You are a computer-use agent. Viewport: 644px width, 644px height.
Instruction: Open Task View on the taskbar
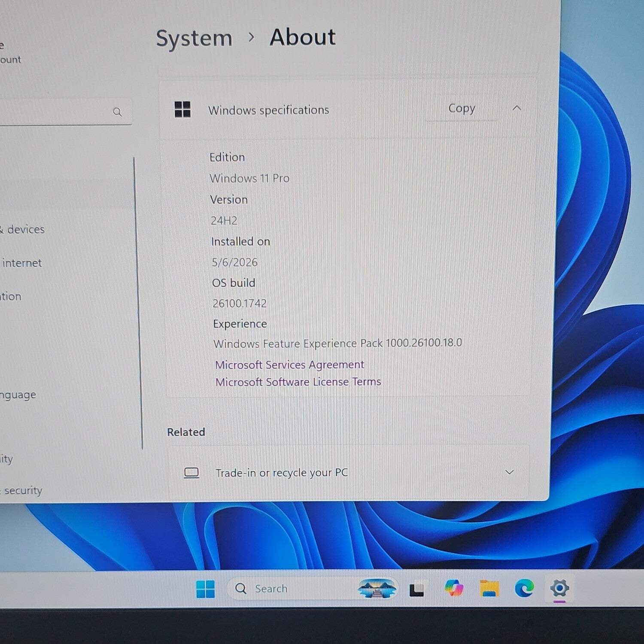416,589
